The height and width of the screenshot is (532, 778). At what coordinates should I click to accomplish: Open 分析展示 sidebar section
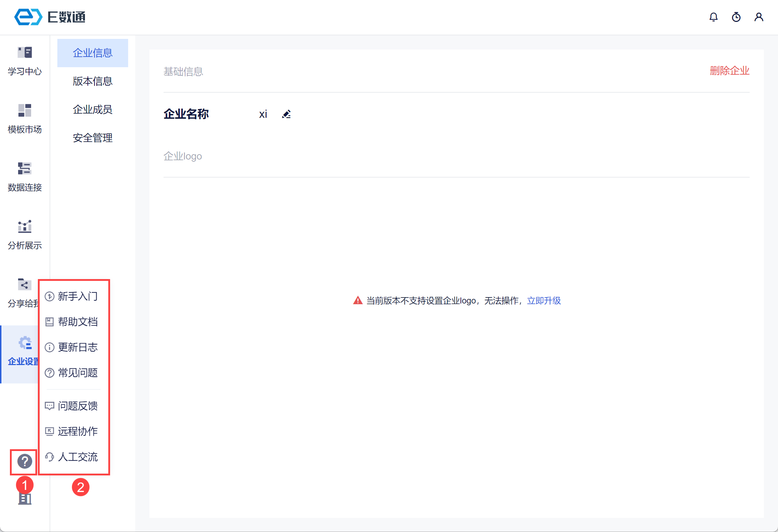tap(25, 235)
